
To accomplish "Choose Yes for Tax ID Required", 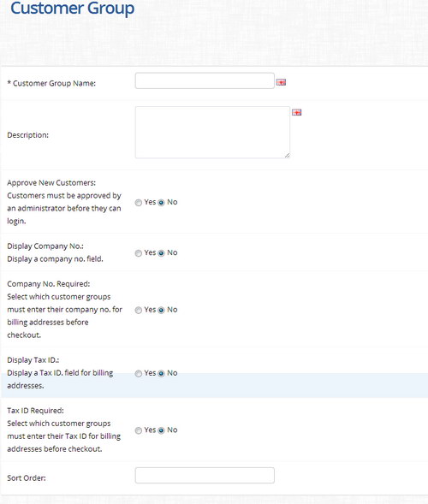I will click(139, 430).
